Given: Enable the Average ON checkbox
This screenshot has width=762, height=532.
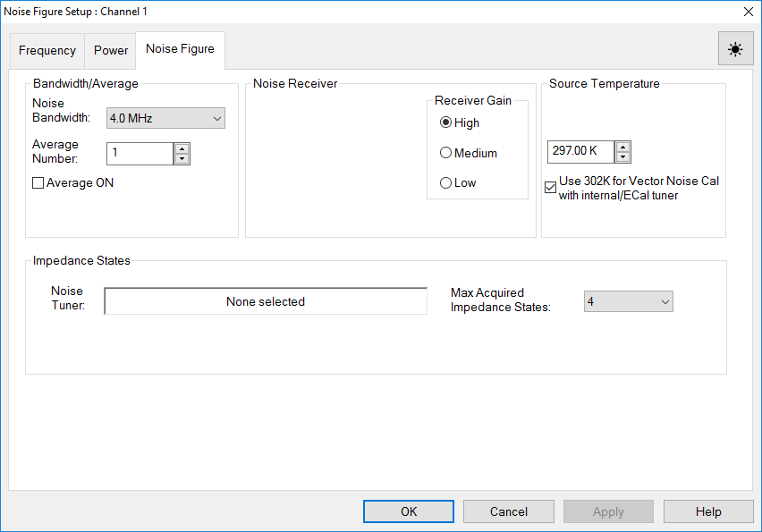Looking at the screenshot, I should pos(38,183).
